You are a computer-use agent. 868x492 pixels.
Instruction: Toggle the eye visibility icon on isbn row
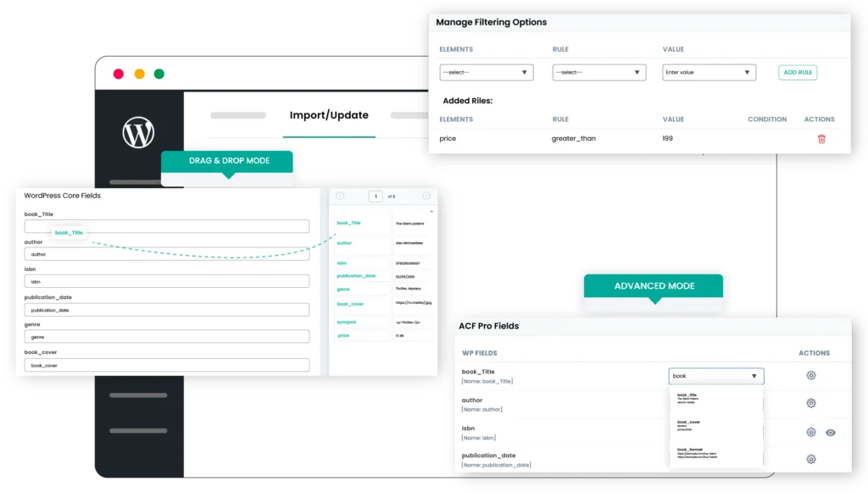click(x=831, y=432)
